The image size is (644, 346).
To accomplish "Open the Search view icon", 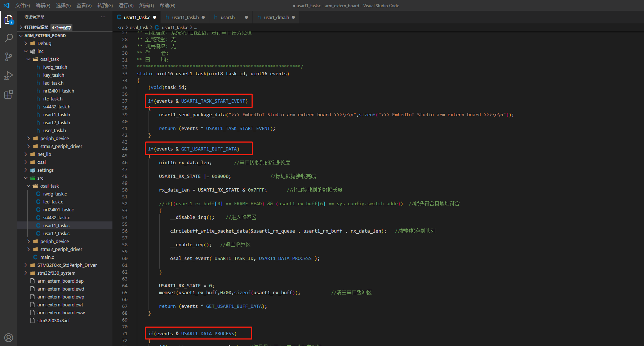I will (9, 38).
